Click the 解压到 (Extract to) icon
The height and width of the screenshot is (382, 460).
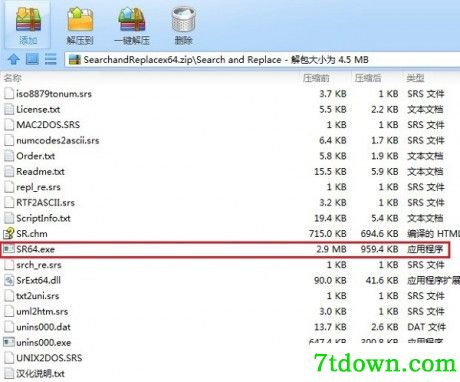click(x=80, y=26)
